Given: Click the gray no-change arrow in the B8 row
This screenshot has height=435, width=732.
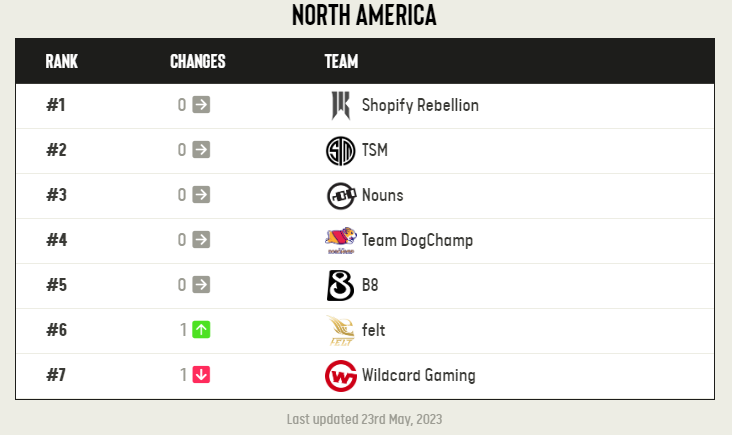Looking at the screenshot, I should [201, 284].
